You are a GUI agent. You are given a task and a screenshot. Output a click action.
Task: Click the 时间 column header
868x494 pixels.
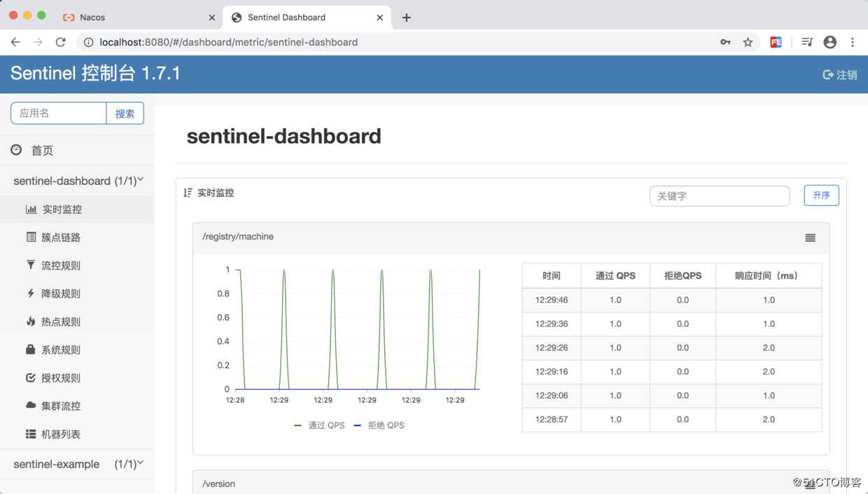[552, 276]
